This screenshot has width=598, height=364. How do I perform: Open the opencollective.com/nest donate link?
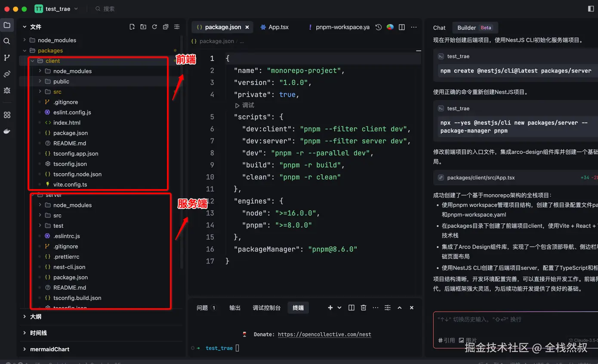(x=324, y=334)
